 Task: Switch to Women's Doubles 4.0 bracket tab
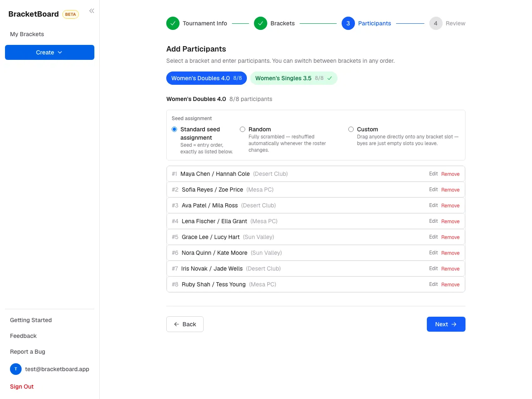point(207,78)
